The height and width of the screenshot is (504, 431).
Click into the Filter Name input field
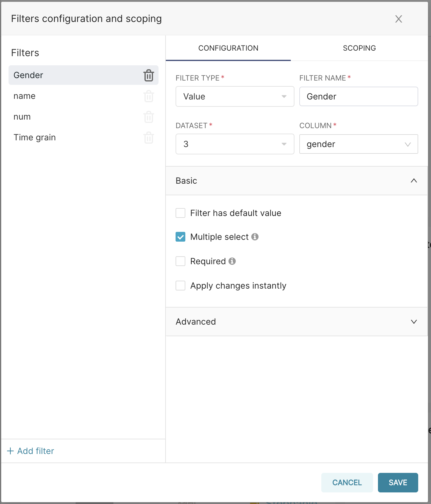(x=358, y=96)
